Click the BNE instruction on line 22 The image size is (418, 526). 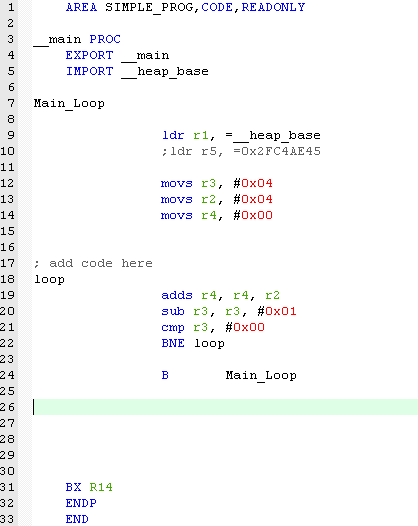[193, 344]
